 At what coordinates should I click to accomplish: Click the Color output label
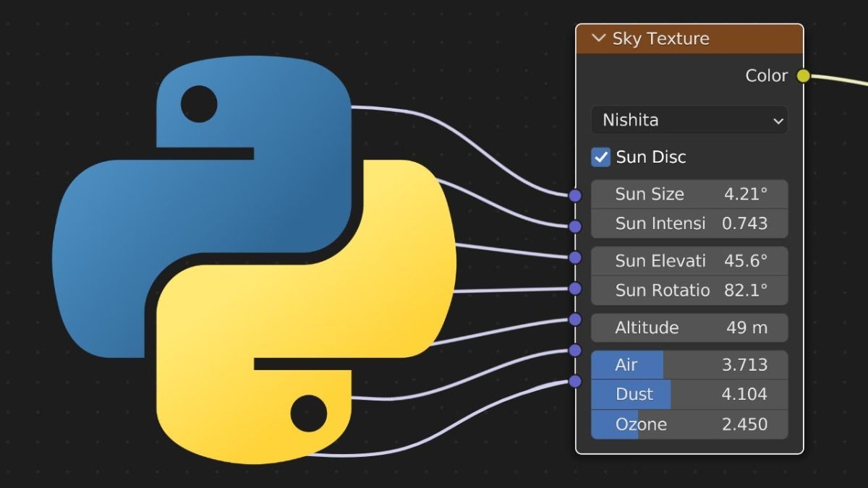click(766, 76)
